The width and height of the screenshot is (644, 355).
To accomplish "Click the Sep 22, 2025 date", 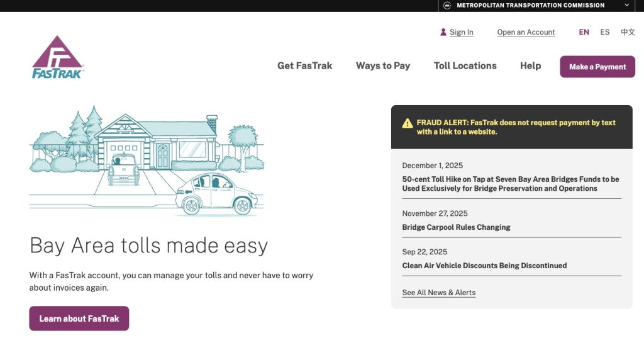I will (x=425, y=252).
